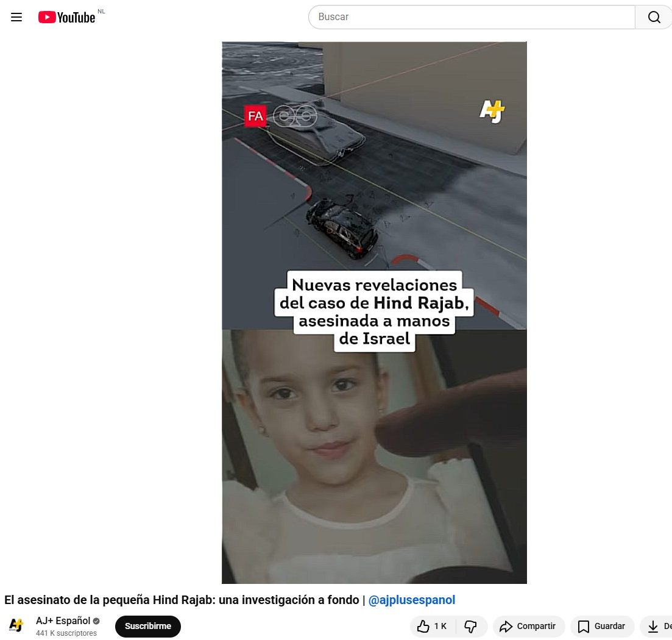This screenshot has height=640, width=672.
Task: Like the video with thumbs up
Action: (x=432, y=626)
